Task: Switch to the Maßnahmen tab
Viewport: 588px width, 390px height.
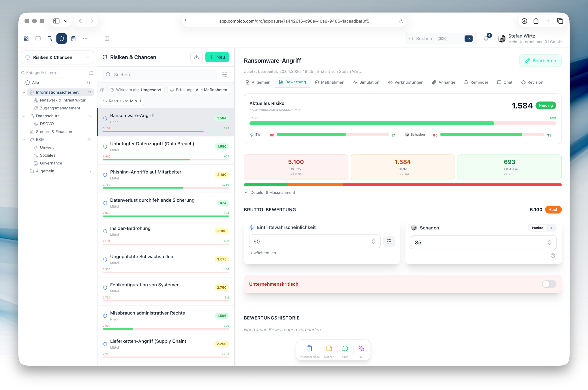Action: 329,82
